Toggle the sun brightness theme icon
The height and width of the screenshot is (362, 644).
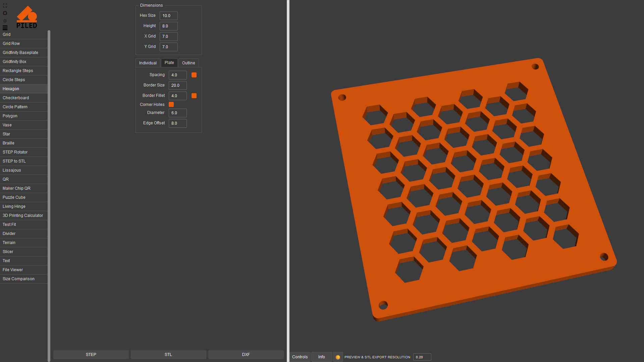pos(5,13)
